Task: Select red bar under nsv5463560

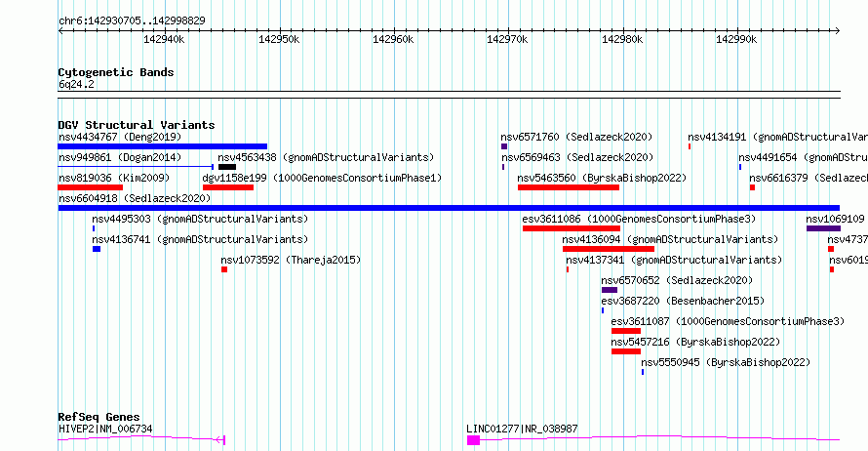Action: 569,187
